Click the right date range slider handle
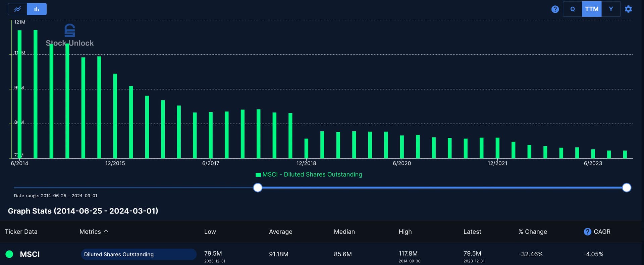644x265 pixels. click(627, 188)
